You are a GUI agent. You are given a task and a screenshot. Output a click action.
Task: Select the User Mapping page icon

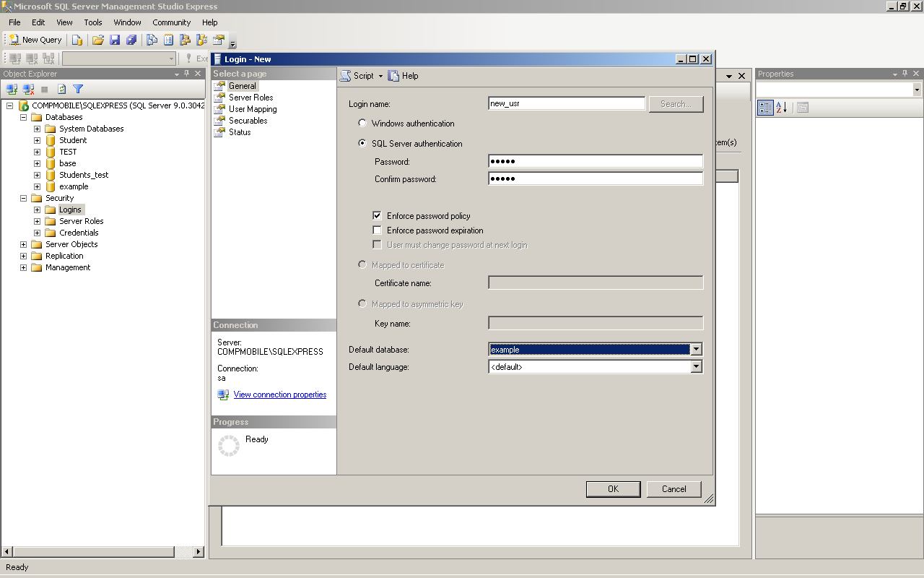tap(220, 109)
